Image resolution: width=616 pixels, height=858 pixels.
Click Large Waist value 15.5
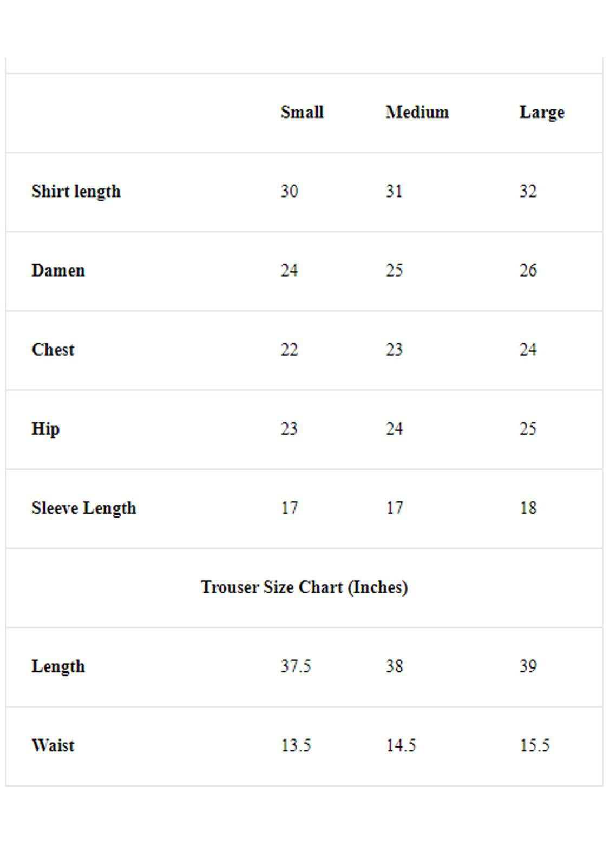coord(534,745)
